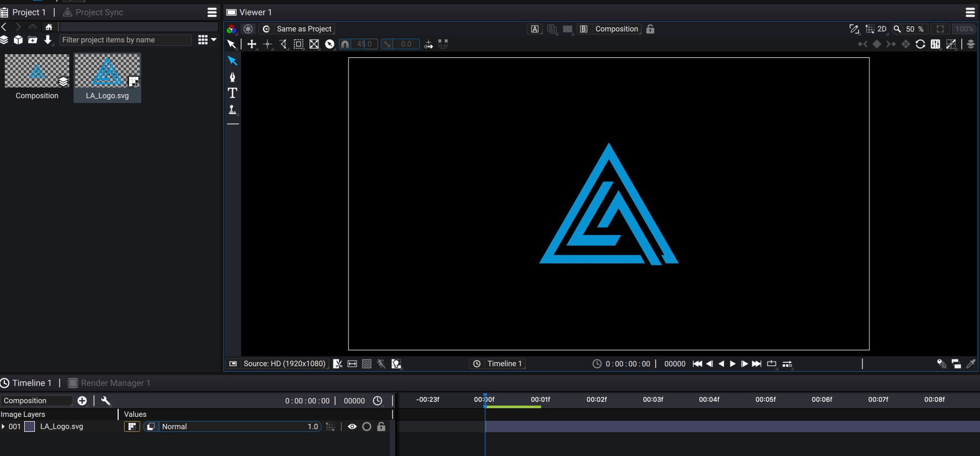Select the Pen tool in side toolbar

[233, 77]
